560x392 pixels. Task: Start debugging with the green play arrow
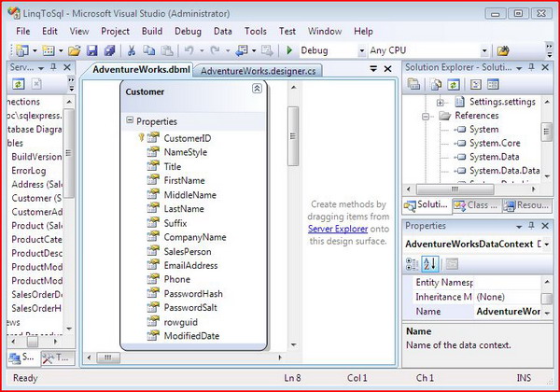click(289, 50)
